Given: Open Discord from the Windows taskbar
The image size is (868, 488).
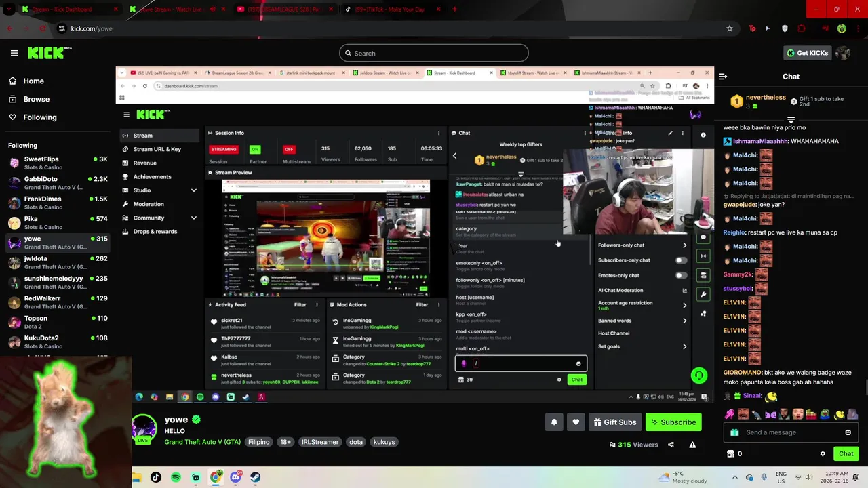Looking at the screenshot, I should click(235, 477).
